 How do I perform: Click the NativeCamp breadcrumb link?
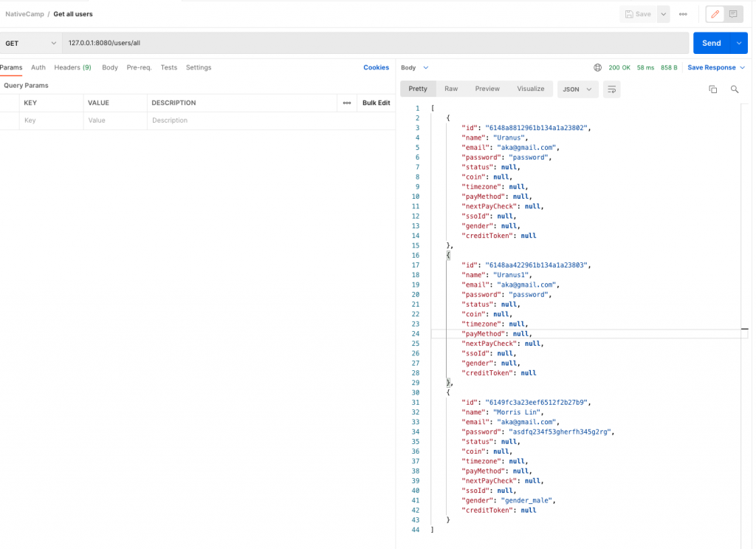[x=24, y=14]
